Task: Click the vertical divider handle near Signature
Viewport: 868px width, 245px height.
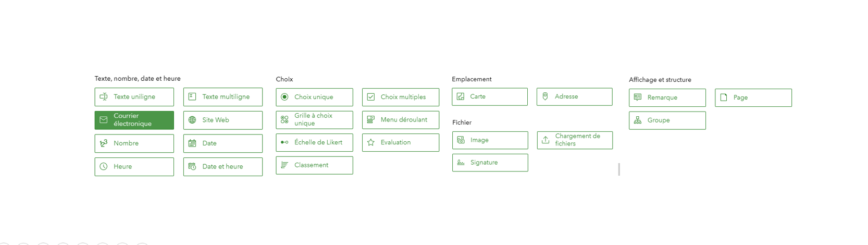Action: point(619,169)
